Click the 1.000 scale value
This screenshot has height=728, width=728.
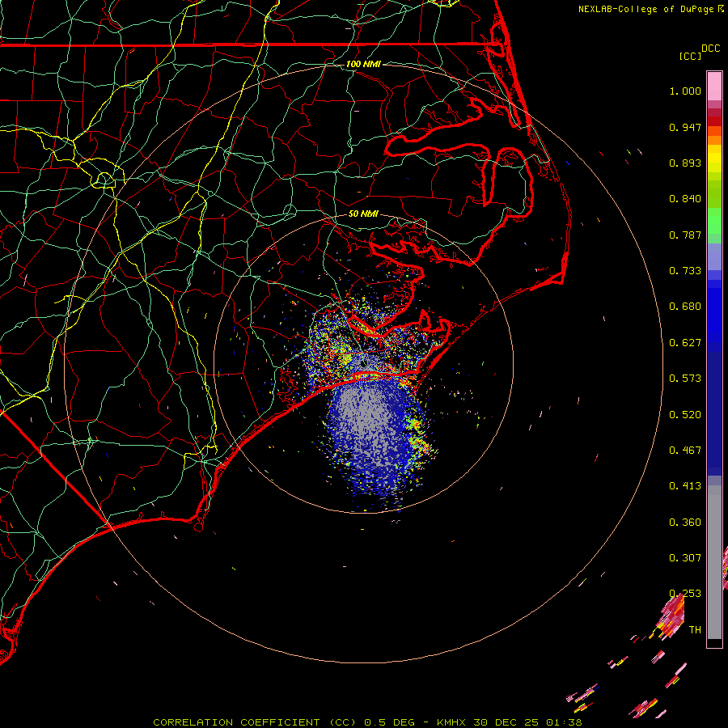coord(685,91)
